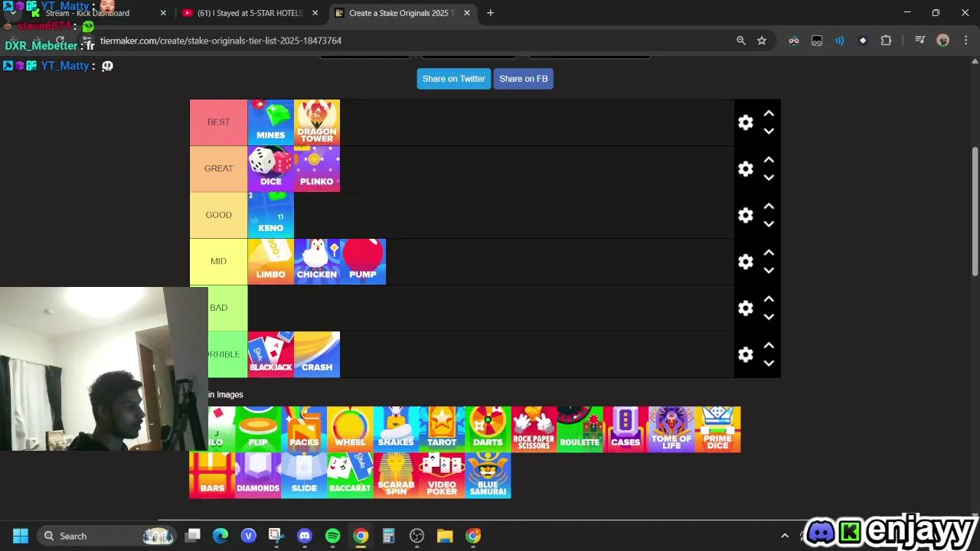Pick the Diamonds tile from image pool
This screenshot has height=551, width=980.
tap(258, 475)
